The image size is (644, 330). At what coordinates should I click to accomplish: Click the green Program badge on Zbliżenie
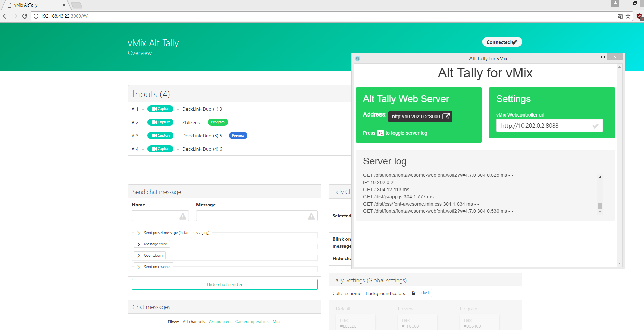coord(218,122)
